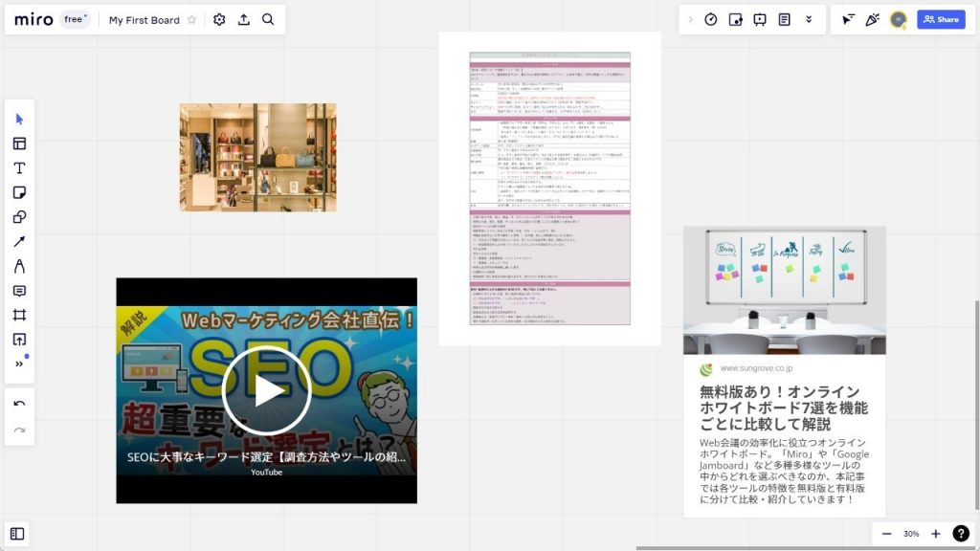
Task: Click the video title SEOに大事なキーワード選定
Action: pos(266,456)
